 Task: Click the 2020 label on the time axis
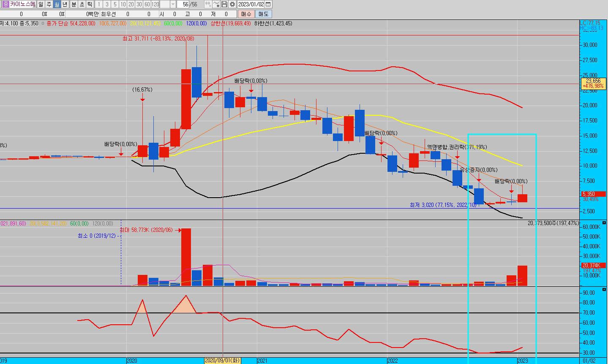[132, 361]
